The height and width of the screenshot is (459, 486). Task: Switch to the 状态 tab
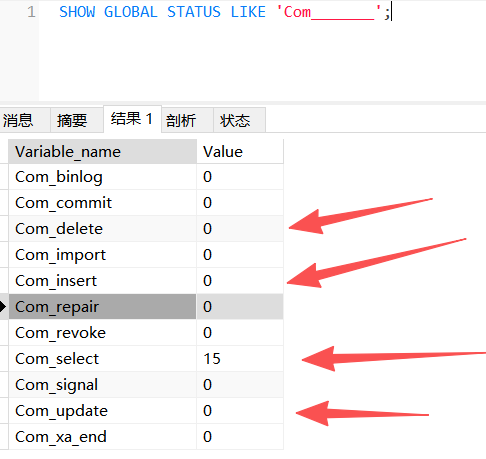(x=239, y=120)
